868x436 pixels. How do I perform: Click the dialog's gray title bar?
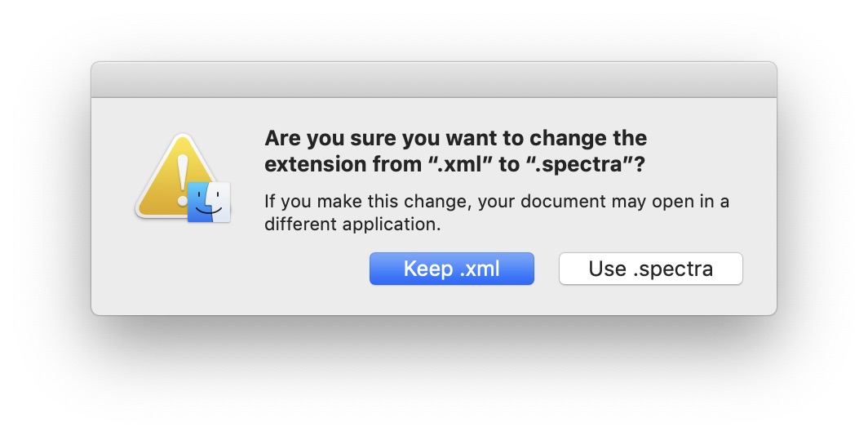point(433,80)
